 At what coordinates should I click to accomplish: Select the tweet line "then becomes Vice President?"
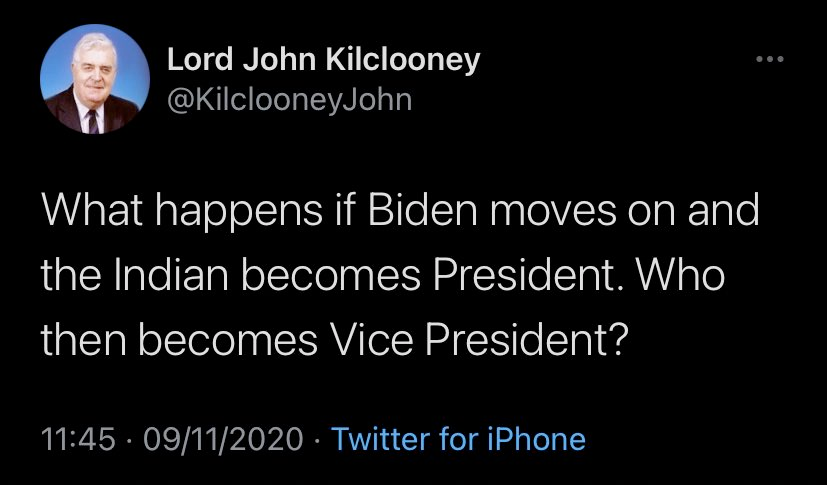click(x=335, y=341)
